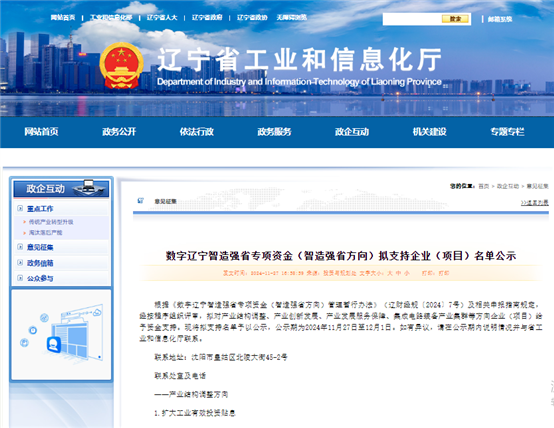Screen dimensions: 554x428
Task: Open the 政企互动 navigation menu
Action: coord(352,132)
